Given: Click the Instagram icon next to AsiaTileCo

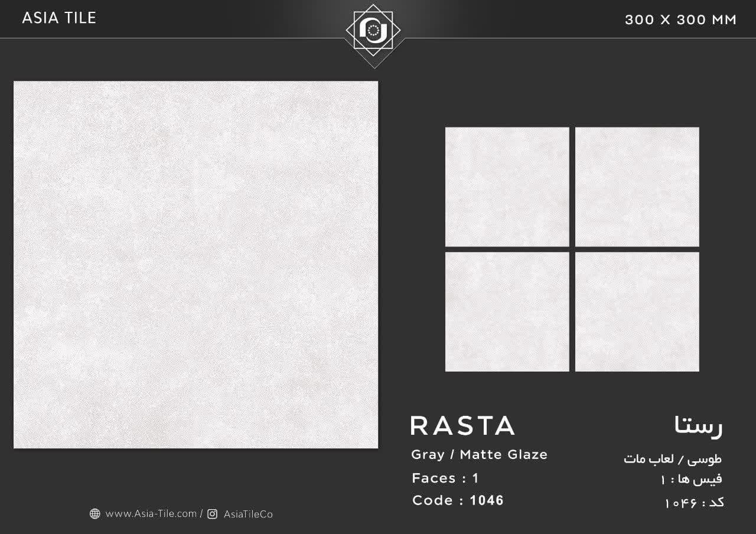Looking at the screenshot, I should pyautogui.click(x=213, y=514).
